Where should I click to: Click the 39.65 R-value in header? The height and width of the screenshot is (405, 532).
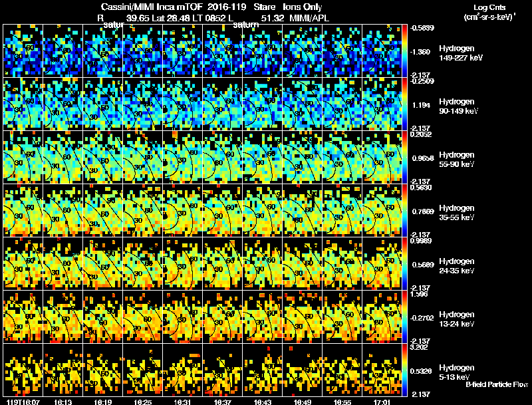pos(138,18)
